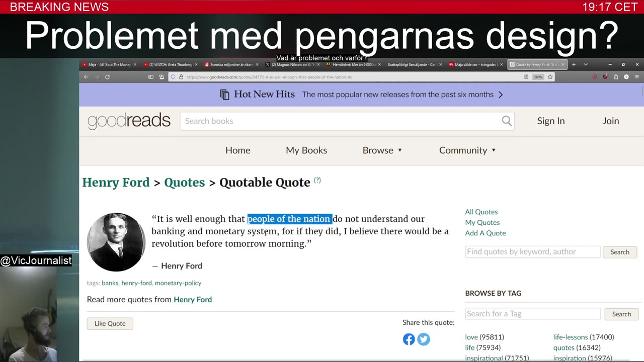This screenshot has height=362, width=644.
Task: Click the Find quotes by keyword field
Action: tap(533, 252)
